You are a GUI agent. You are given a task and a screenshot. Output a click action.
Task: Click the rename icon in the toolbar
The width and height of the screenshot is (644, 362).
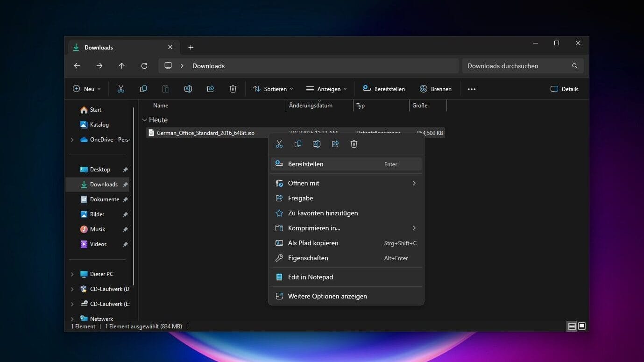tap(188, 89)
